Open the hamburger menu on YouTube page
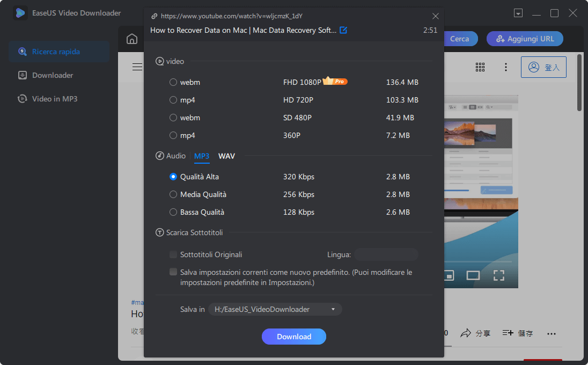588x365 pixels. [x=137, y=67]
